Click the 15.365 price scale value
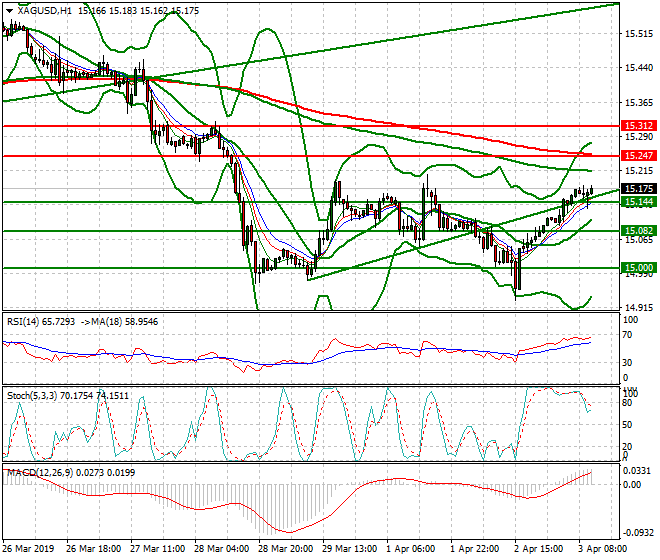 [639, 103]
